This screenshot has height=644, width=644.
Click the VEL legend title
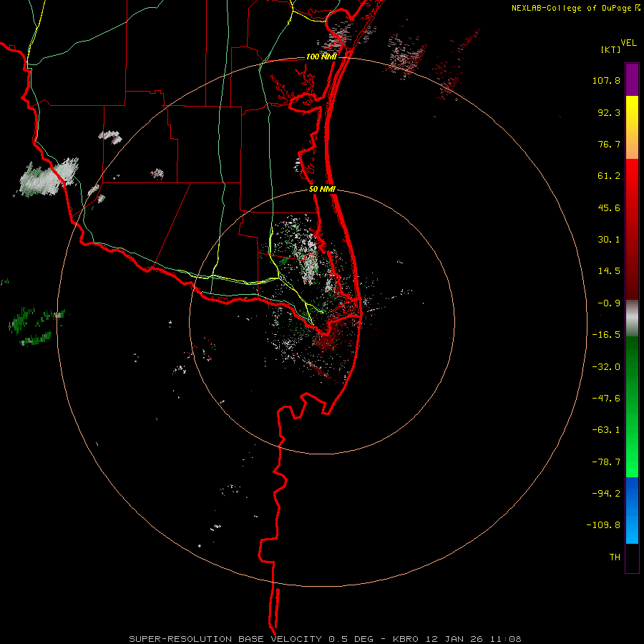pos(628,43)
